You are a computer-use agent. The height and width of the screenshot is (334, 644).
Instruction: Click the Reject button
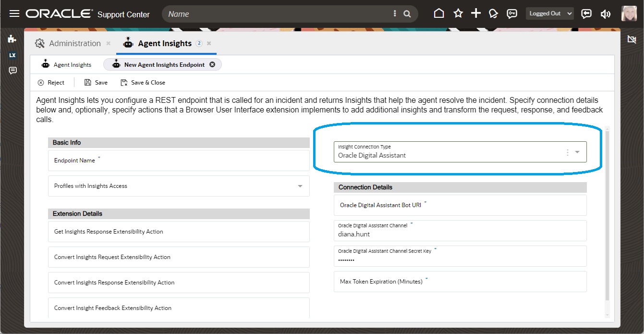point(51,83)
